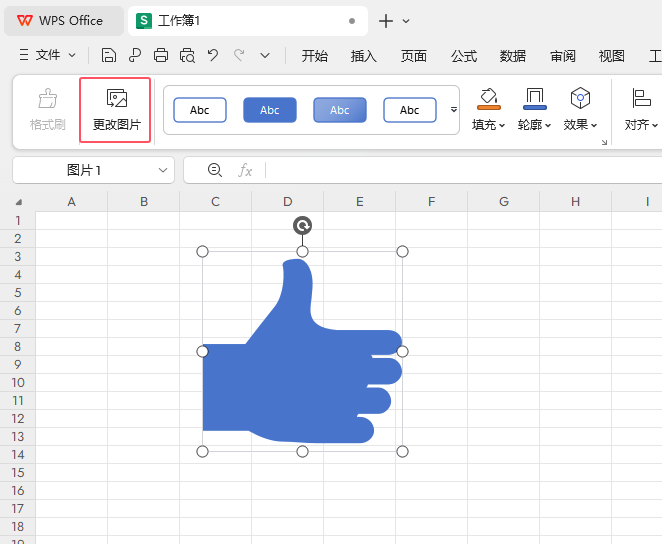
Task: Click the 对齐 align icon
Action: pos(641,98)
